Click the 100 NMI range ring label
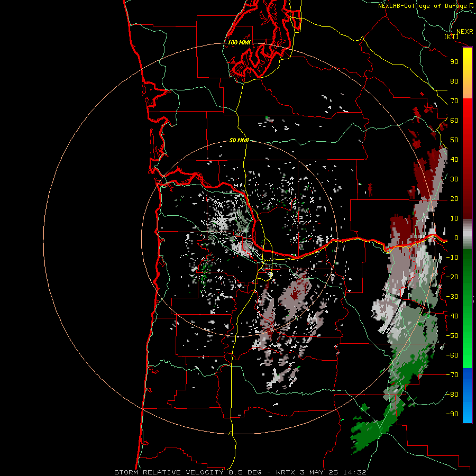 pos(239,42)
